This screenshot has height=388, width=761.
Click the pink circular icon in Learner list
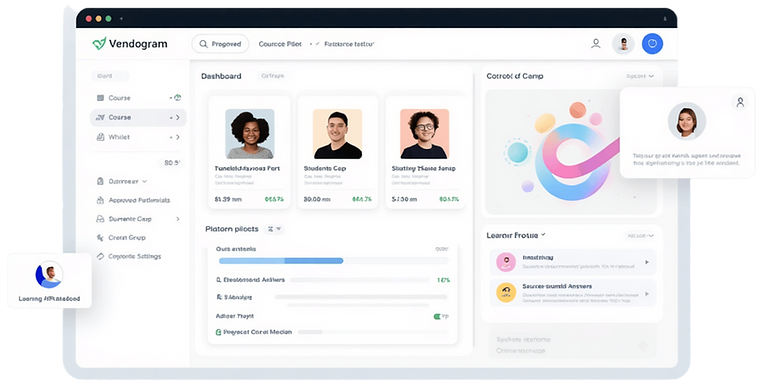[506, 262]
